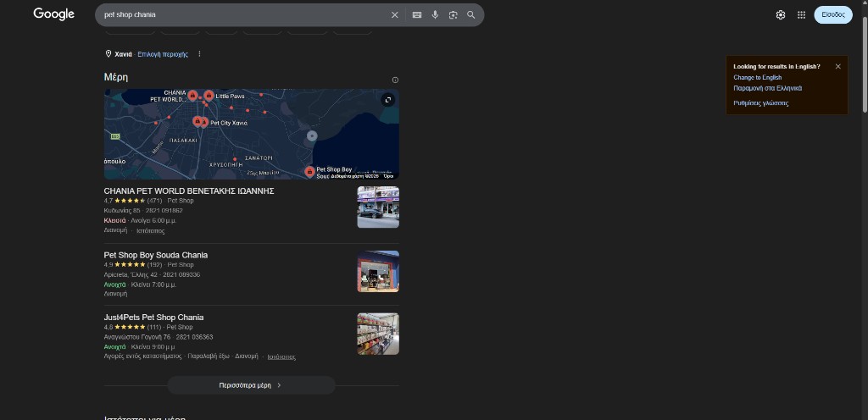This screenshot has height=420, width=868.
Task: Open quick settings gear icon
Action: click(781, 15)
